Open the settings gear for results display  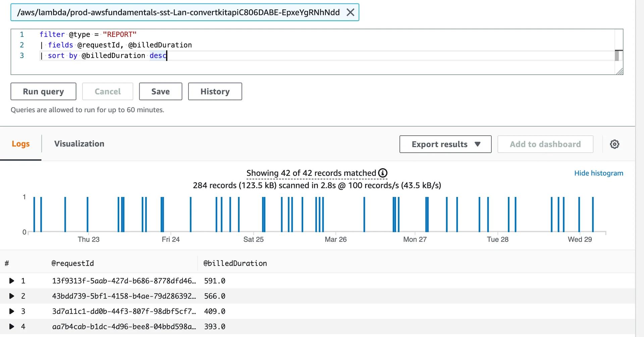[615, 144]
